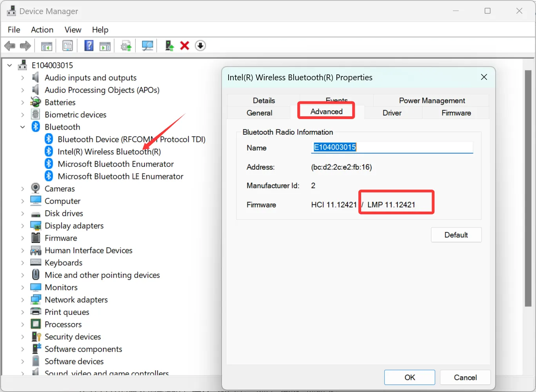The height and width of the screenshot is (392, 536).
Task: Click the Name input field
Action: pos(392,147)
